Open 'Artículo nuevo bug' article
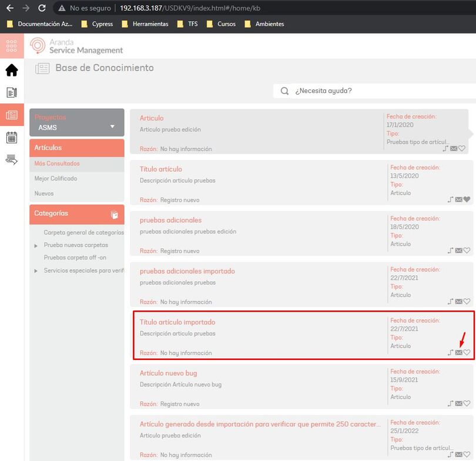This screenshot has width=476, height=461. (x=169, y=373)
